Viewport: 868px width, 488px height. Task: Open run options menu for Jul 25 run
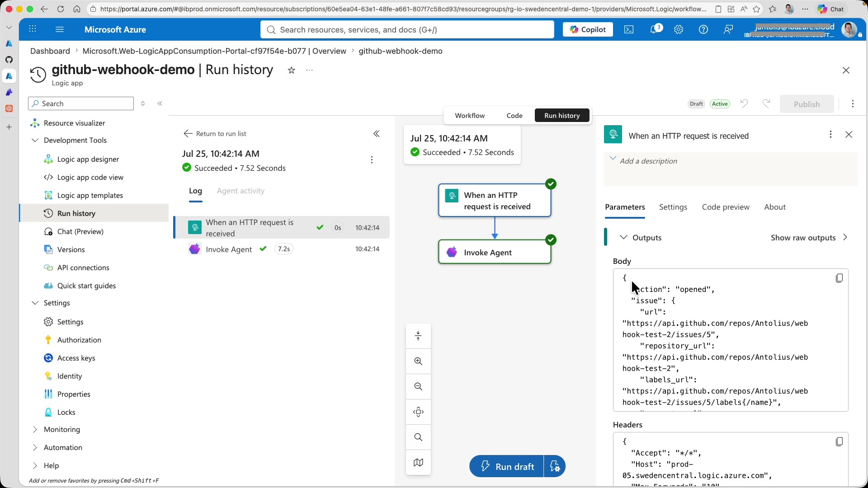tap(372, 160)
